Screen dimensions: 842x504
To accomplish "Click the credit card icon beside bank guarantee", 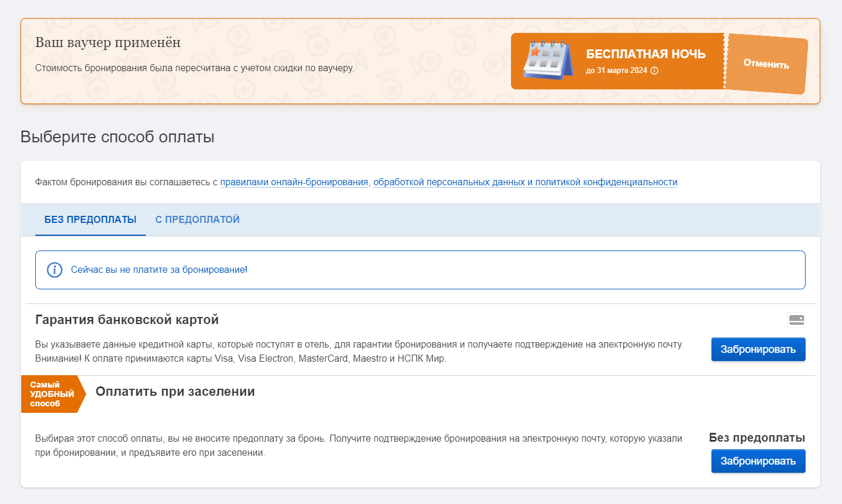I will pos(797,320).
